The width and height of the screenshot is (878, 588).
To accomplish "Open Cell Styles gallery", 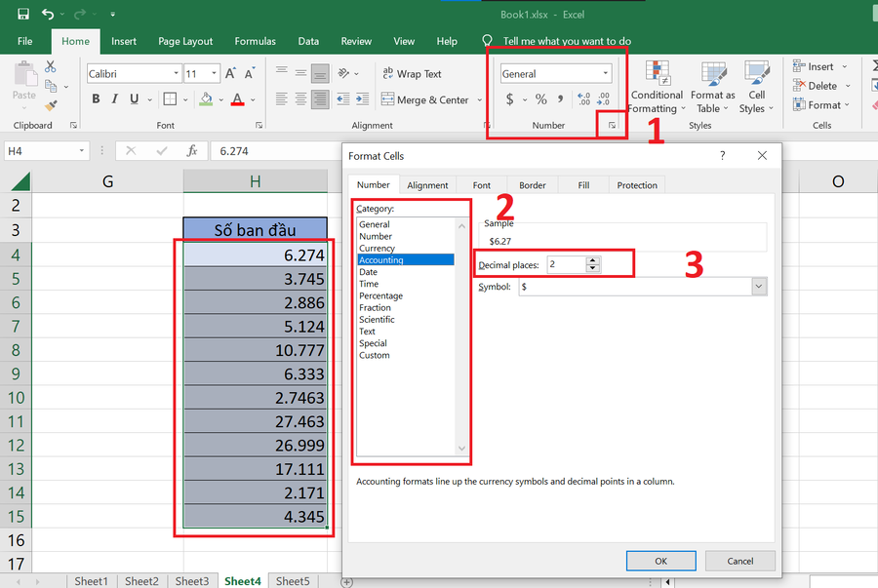I will click(x=756, y=87).
